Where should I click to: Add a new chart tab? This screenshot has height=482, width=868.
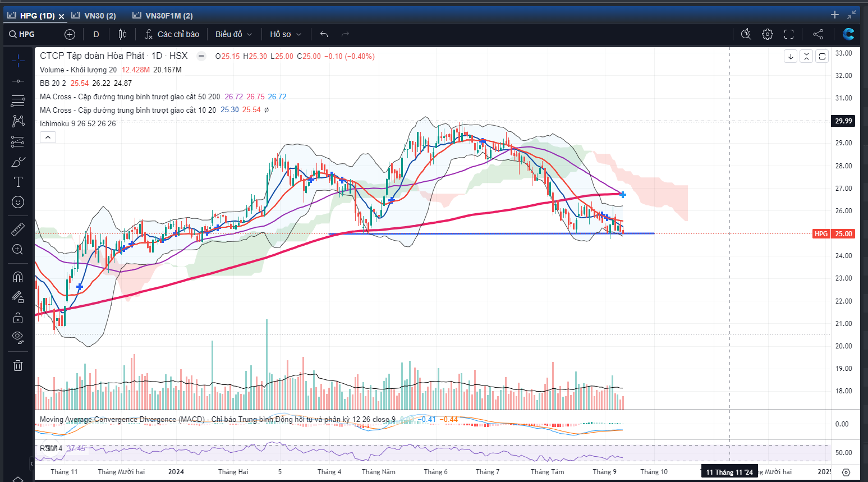pyautogui.click(x=835, y=15)
